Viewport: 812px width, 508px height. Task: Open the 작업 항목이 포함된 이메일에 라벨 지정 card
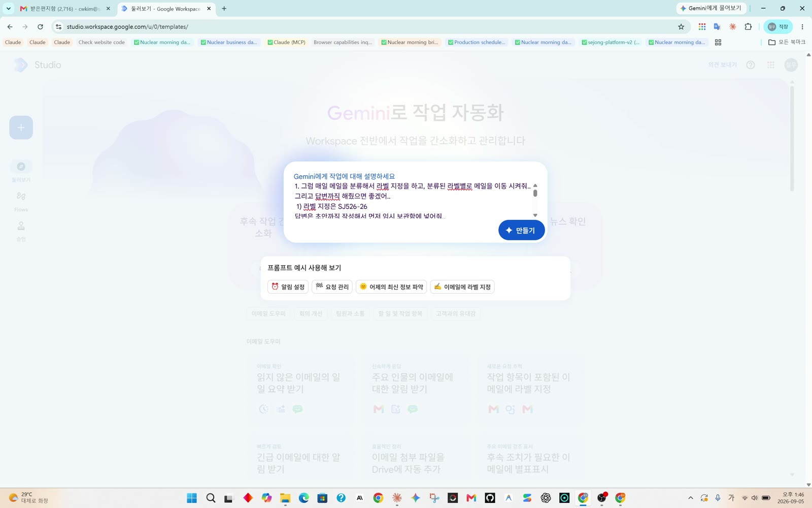tap(530, 390)
